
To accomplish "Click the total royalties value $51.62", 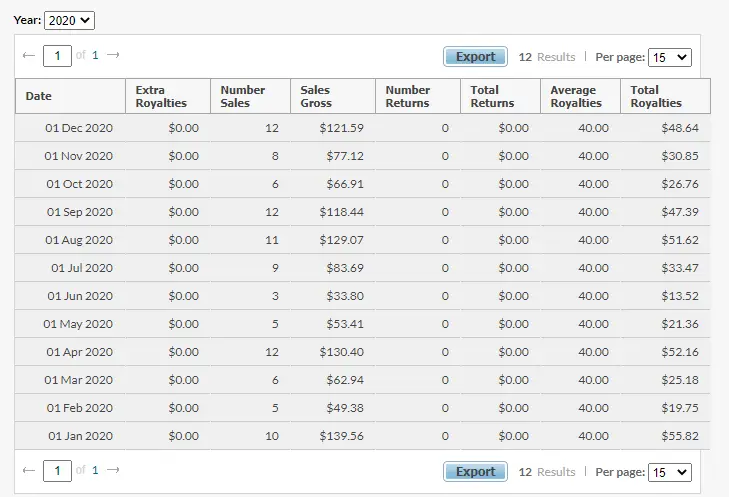I will click(680, 240).
